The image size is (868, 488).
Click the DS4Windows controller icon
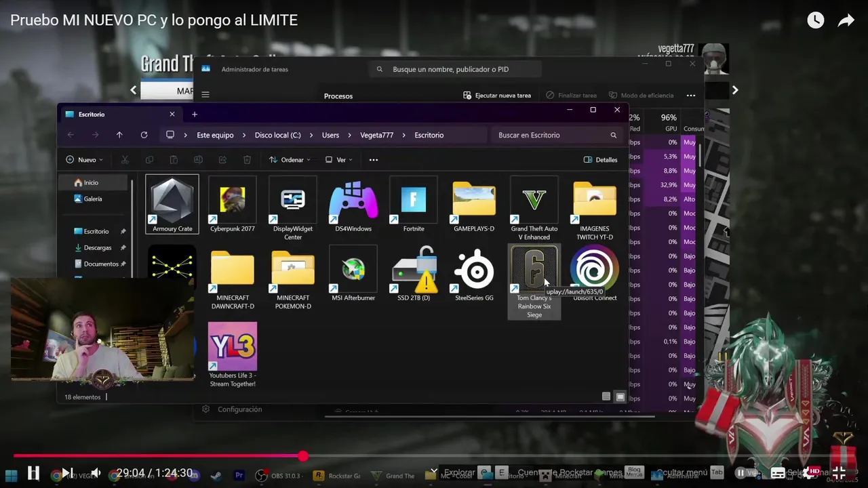tap(353, 199)
